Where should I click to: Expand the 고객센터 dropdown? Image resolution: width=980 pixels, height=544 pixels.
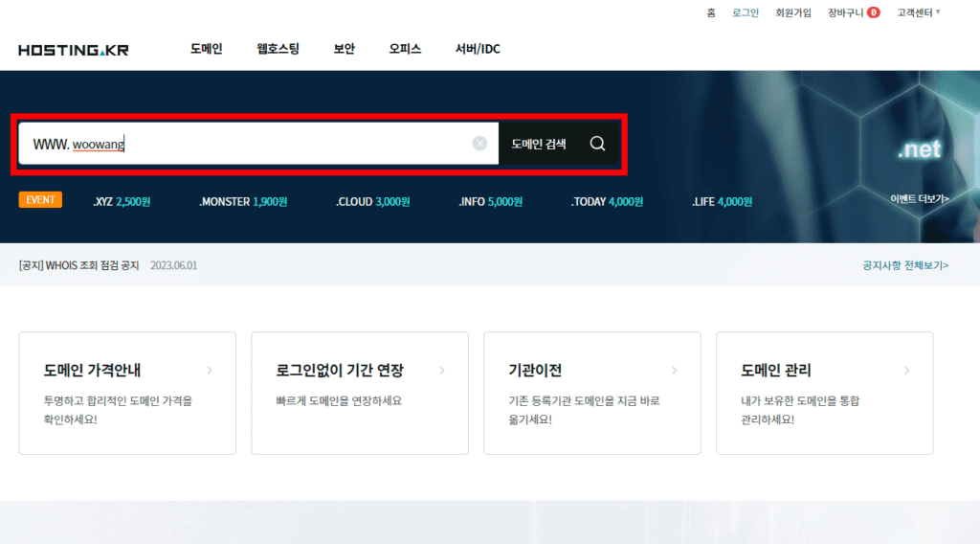918,12
